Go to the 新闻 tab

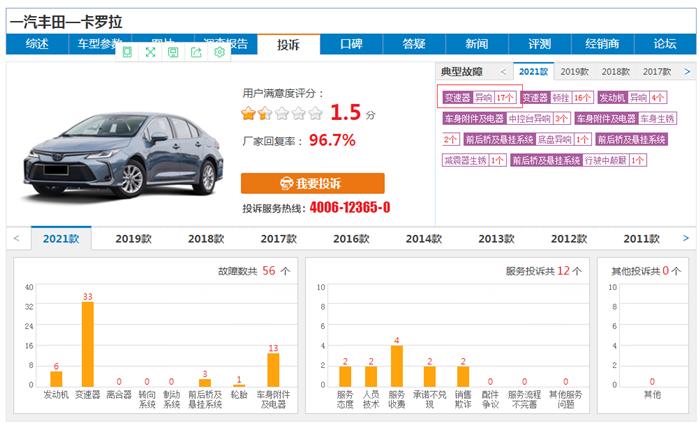click(x=477, y=44)
